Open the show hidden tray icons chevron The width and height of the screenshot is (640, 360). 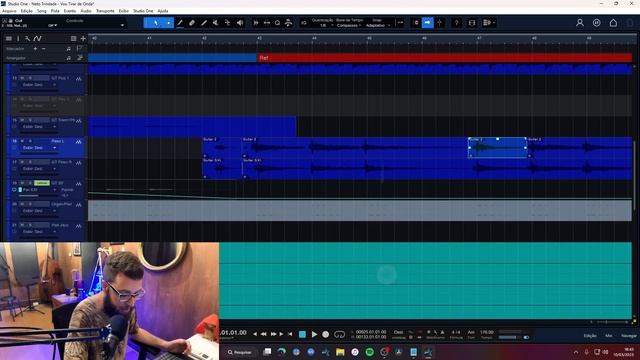point(576,352)
